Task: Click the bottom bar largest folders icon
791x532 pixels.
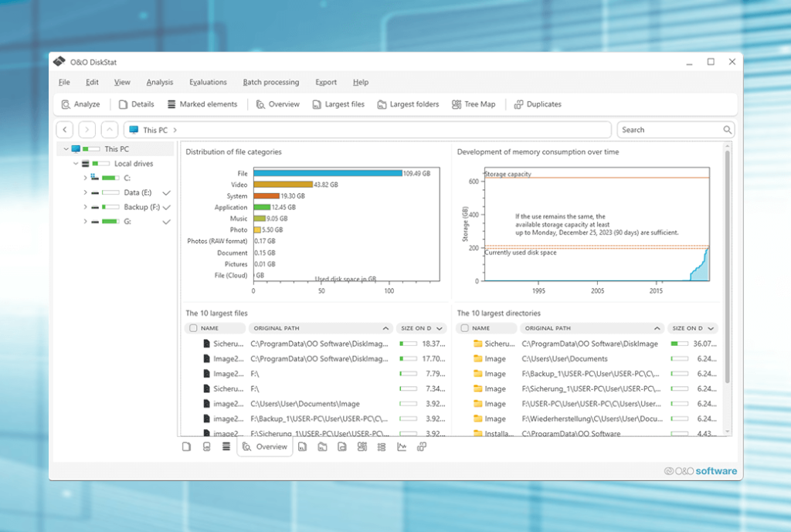Action: click(x=322, y=447)
